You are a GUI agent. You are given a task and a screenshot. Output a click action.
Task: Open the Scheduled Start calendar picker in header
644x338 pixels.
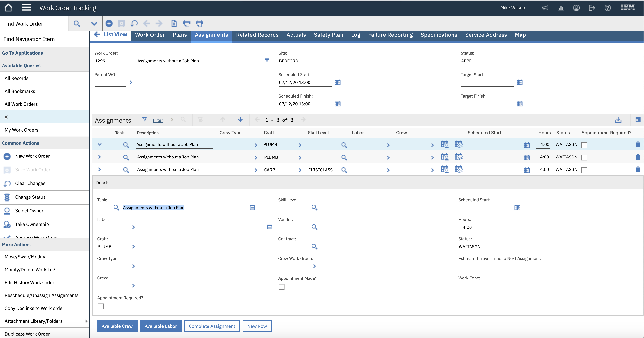(337, 82)
